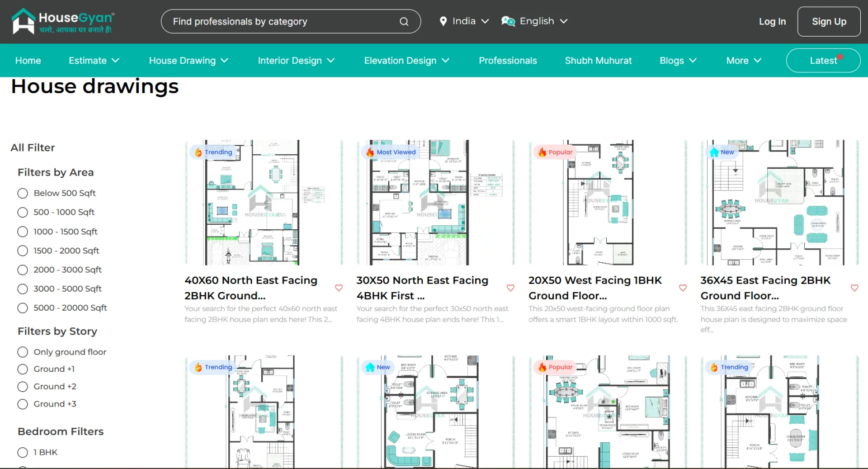The height and width of the screenshot is (469, 868).
Task: Like the 20X50 West Facing 1BHK plan
Action: 683,288
